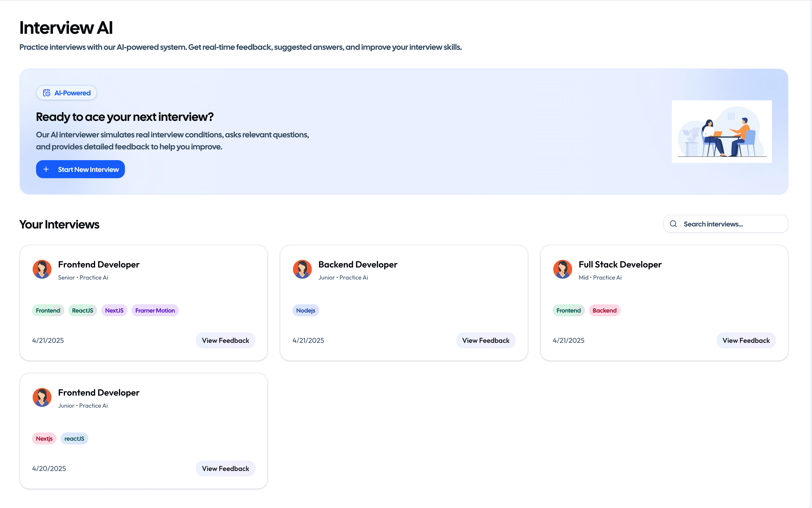Viewport: 812px width, 508px height.
Task: Click the red Backend tag
Action: [x=604, y=311]
